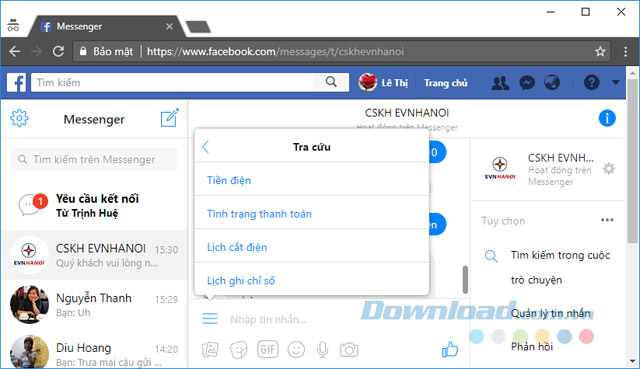The width and height of the screenshot is (640, 369).
Task: Take a photo with the camera icon
Action: (x=349, y=350)
